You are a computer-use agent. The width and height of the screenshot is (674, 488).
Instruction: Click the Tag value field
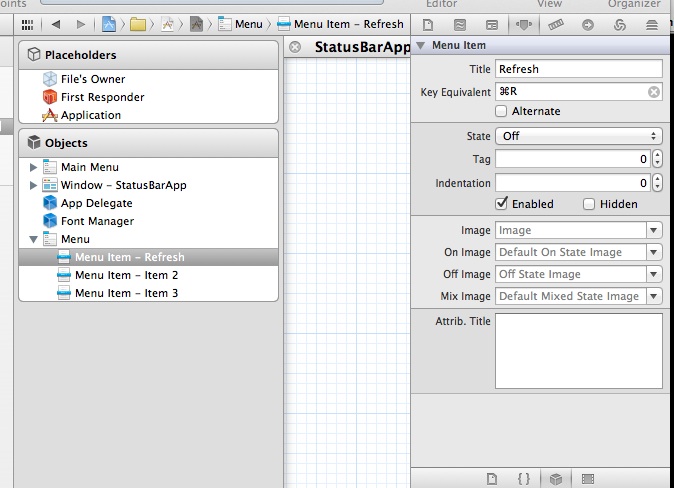pyautogui.click(x=573, y=159)
